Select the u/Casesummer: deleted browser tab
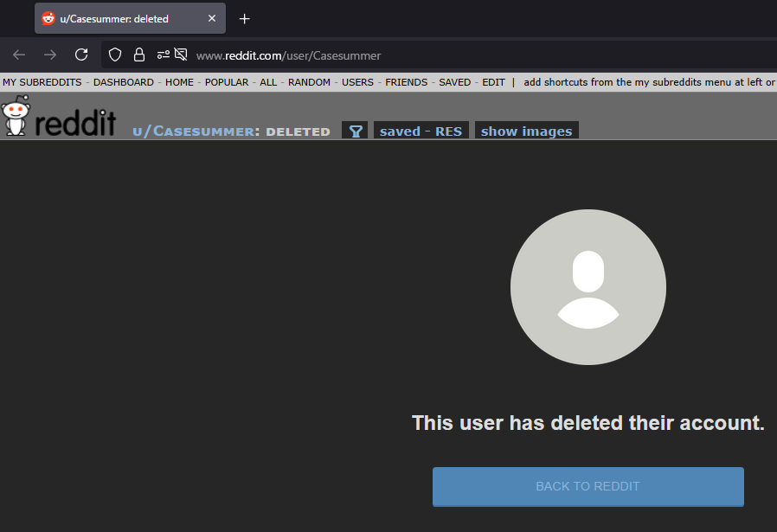This screenshot has width=777, height=532. (x=130, y=18)
